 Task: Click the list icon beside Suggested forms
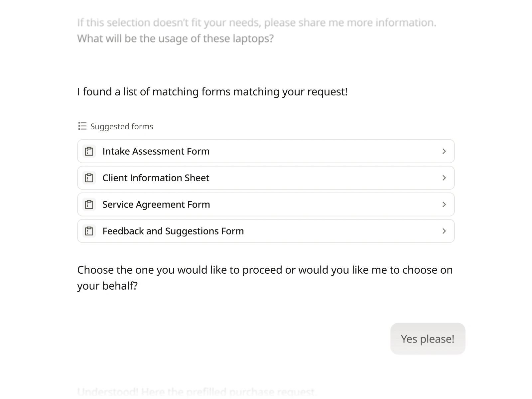point(82,126)
